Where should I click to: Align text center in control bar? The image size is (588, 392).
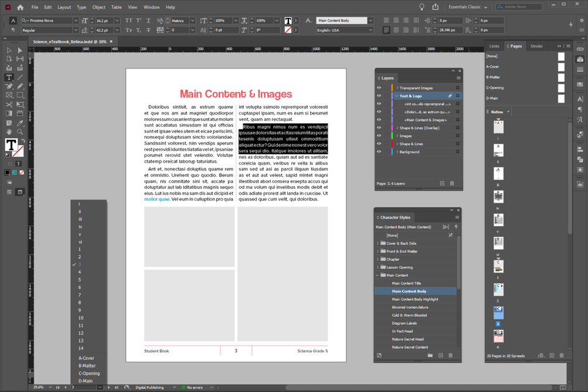(x=396, y=20)
